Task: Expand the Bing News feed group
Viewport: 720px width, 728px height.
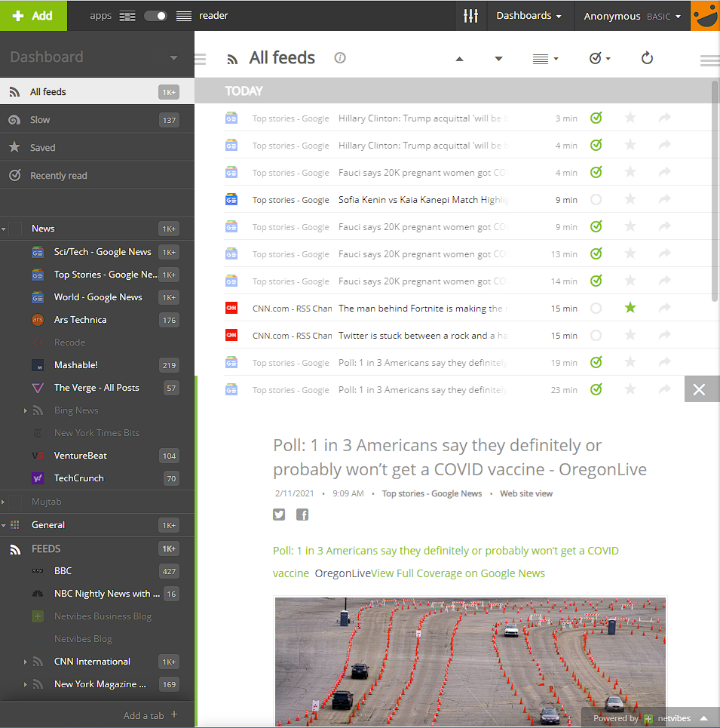Action: [x=26, y=410]
